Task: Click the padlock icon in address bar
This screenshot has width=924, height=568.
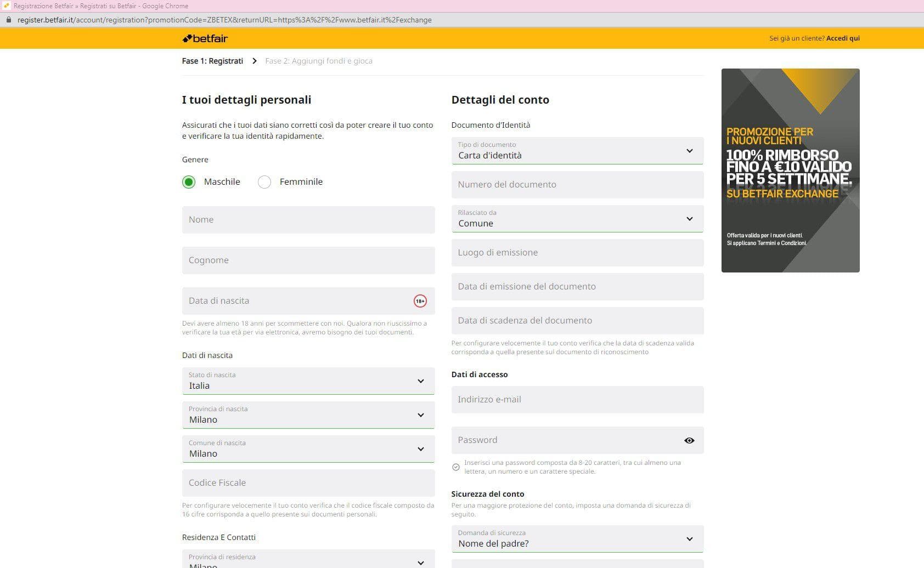Action: pyautogui.click(x=8, y=20)
